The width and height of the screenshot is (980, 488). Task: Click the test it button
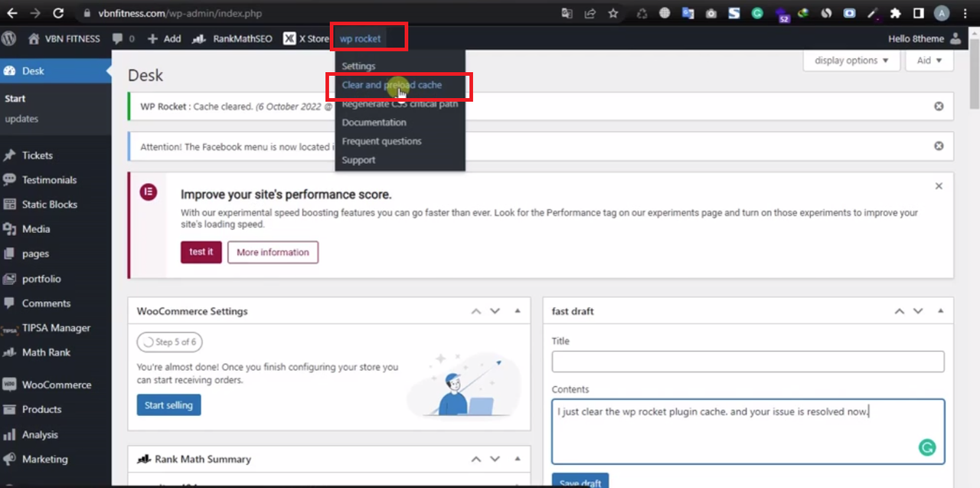coord(201,252)
